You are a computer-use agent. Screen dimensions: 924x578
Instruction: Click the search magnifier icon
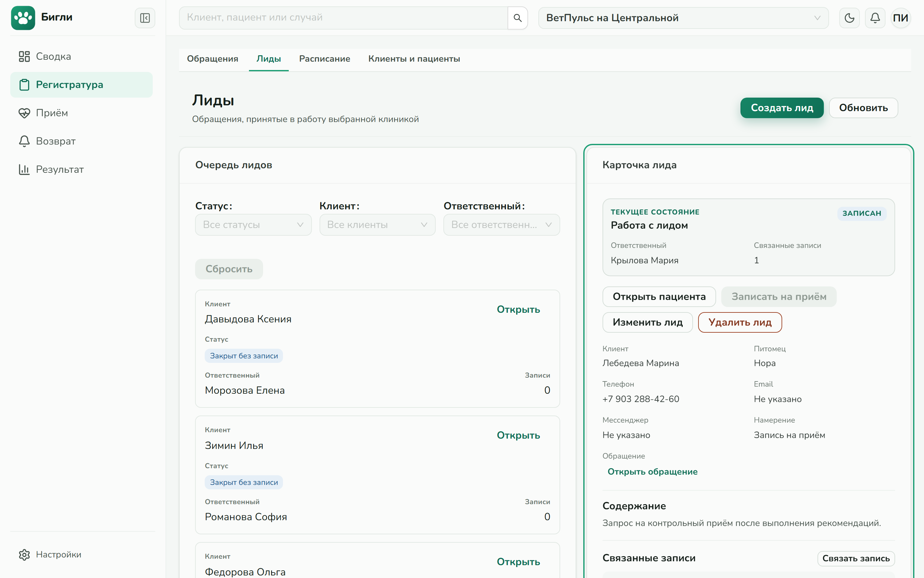tap(518, 18)
